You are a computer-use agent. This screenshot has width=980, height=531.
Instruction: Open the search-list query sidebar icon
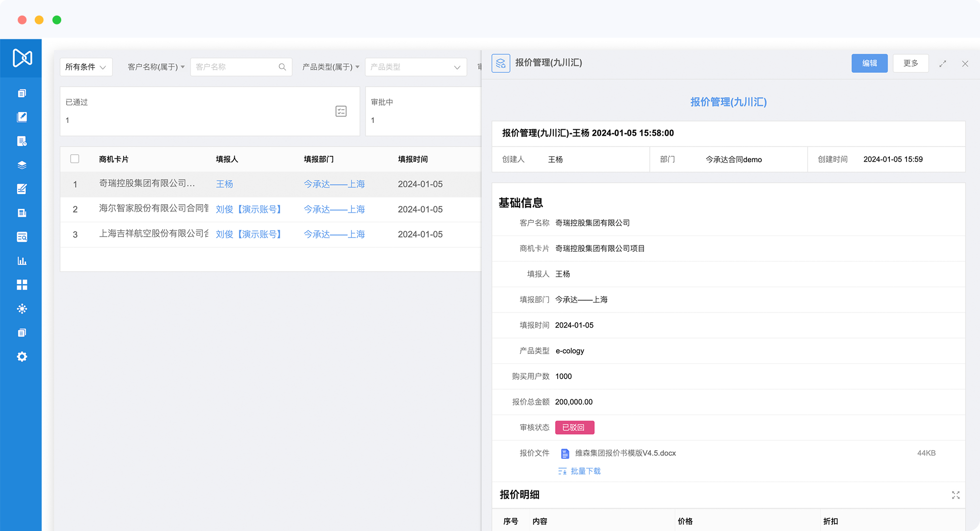22,237
